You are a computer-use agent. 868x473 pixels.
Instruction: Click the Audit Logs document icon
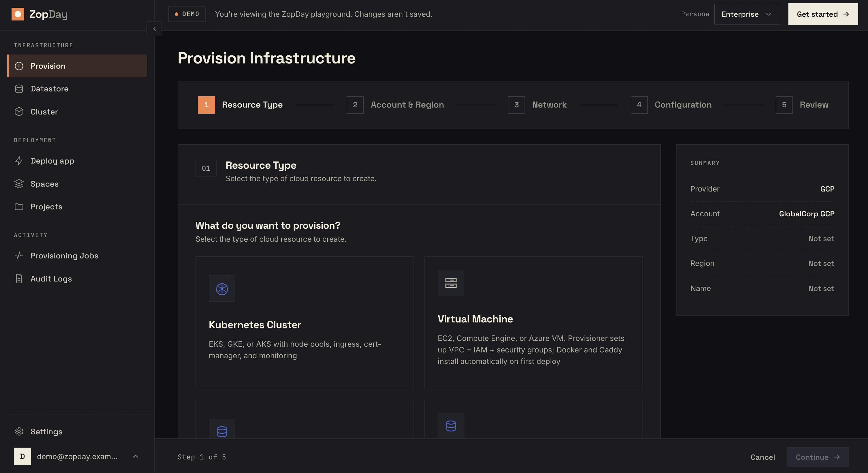coord(19,279)
